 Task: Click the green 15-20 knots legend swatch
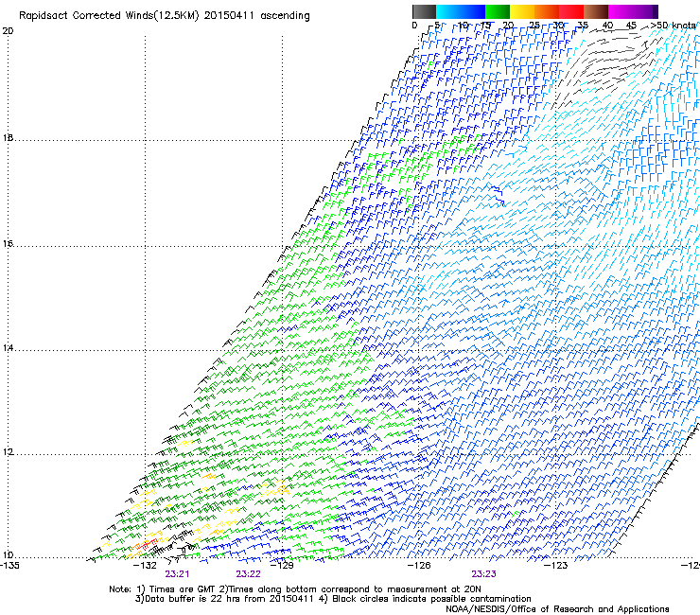click(498, 11)
